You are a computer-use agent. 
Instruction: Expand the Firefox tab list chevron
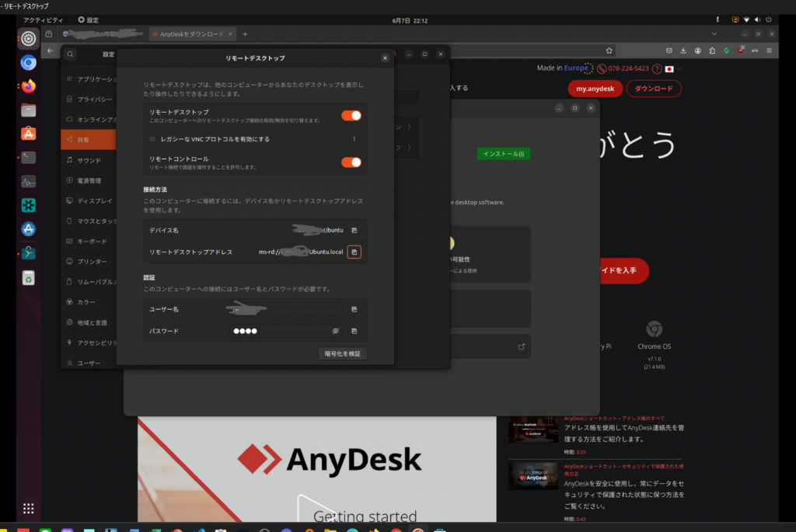coord(714,34)
